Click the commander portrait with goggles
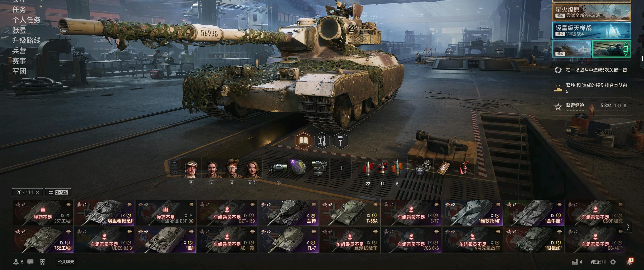644x270 pixels. (191, 168)
